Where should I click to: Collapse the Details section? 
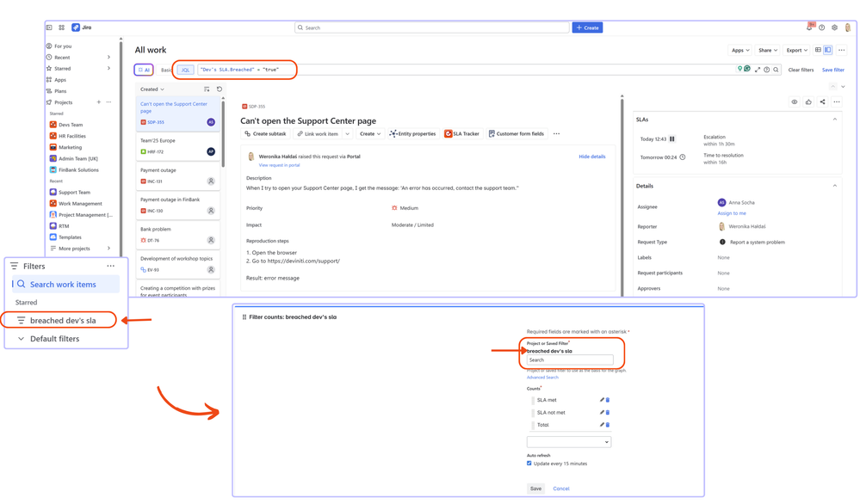point(835,186)
